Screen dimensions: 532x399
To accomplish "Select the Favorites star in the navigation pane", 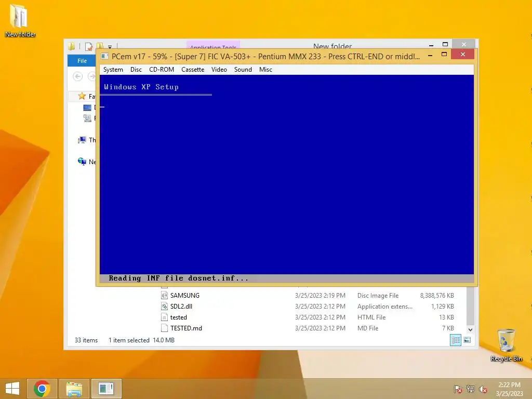I will [82, 96].
